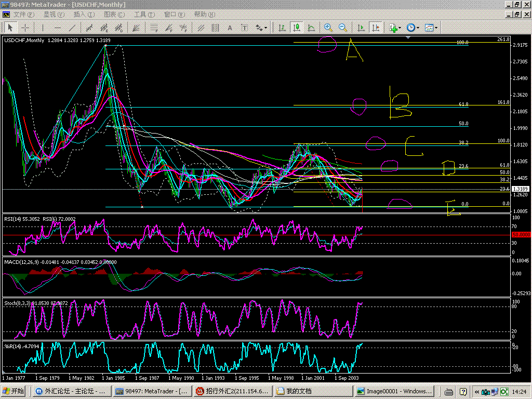
Task: Toggle chart shift from right edge
Action: click(x=375, y=28)
